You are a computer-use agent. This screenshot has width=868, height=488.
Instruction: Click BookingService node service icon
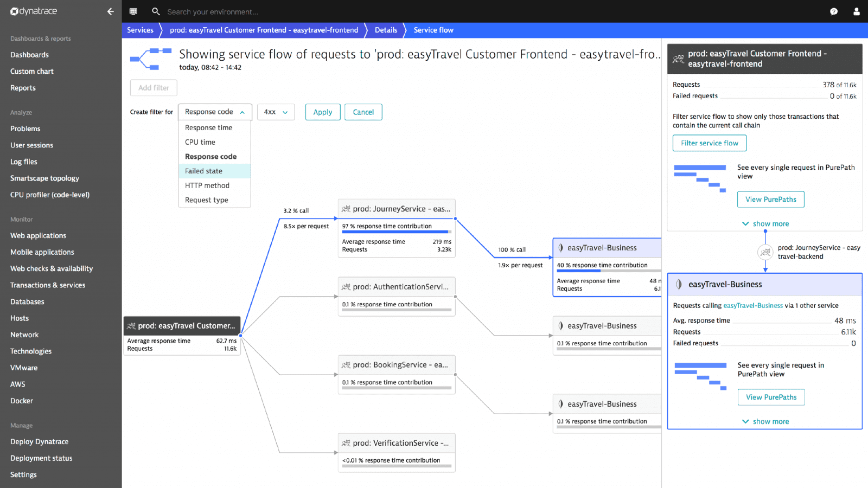pyautogui.click(x=346, y=365)
